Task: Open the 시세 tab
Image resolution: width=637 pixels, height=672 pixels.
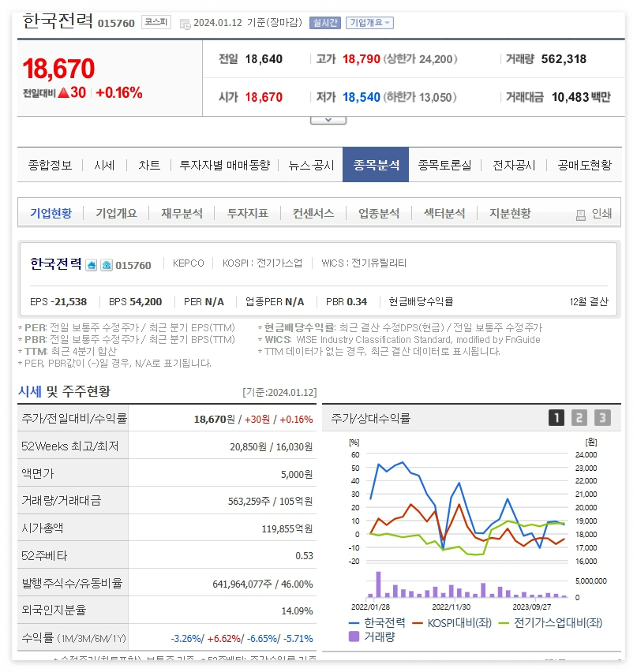Action: pos(104,165)
